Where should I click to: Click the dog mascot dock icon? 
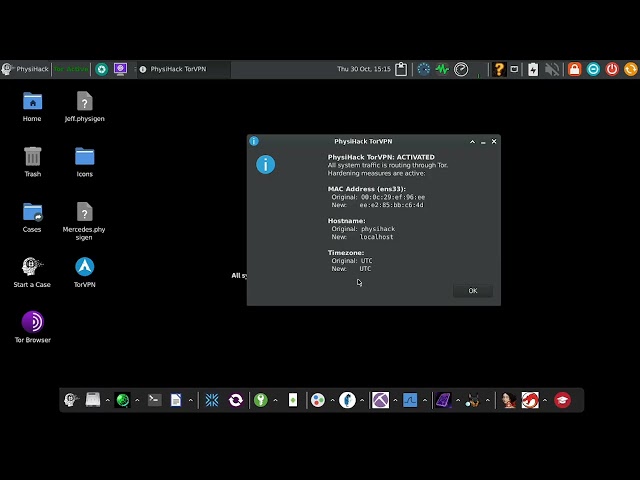(473, 400)
